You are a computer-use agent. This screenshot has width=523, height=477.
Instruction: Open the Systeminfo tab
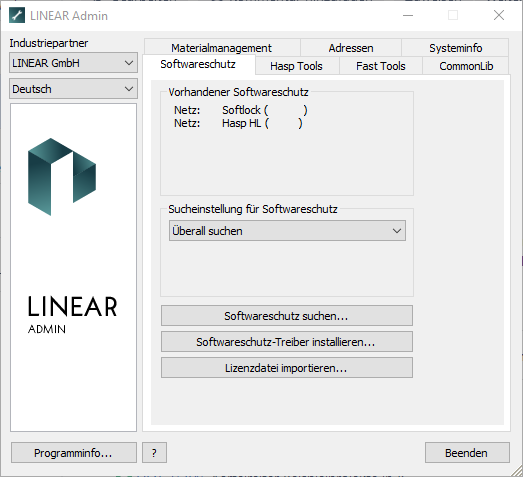[x=455, y=48]
